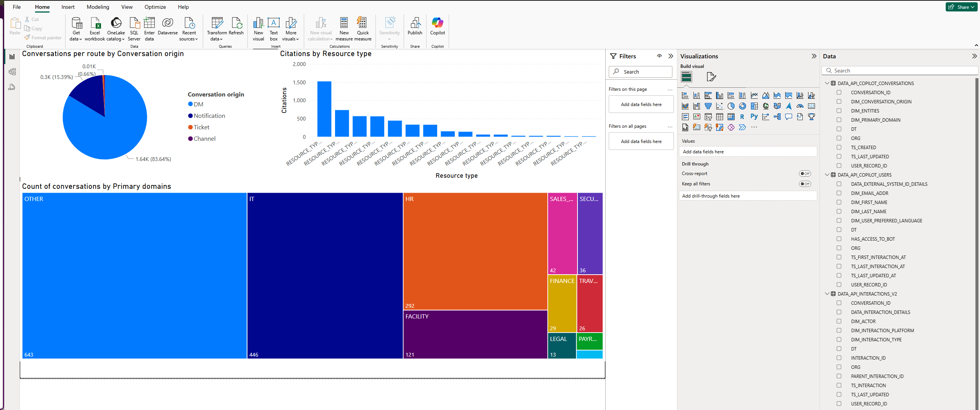Open options for Filters on this page
Image resolution: width=980 pixels, height=410 pixels.
[x=670, y=90]
